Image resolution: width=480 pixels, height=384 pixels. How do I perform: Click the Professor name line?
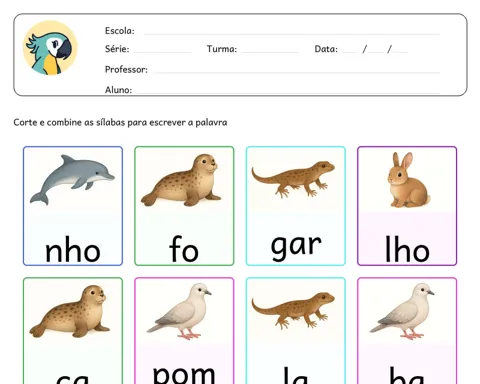point(296,71)
